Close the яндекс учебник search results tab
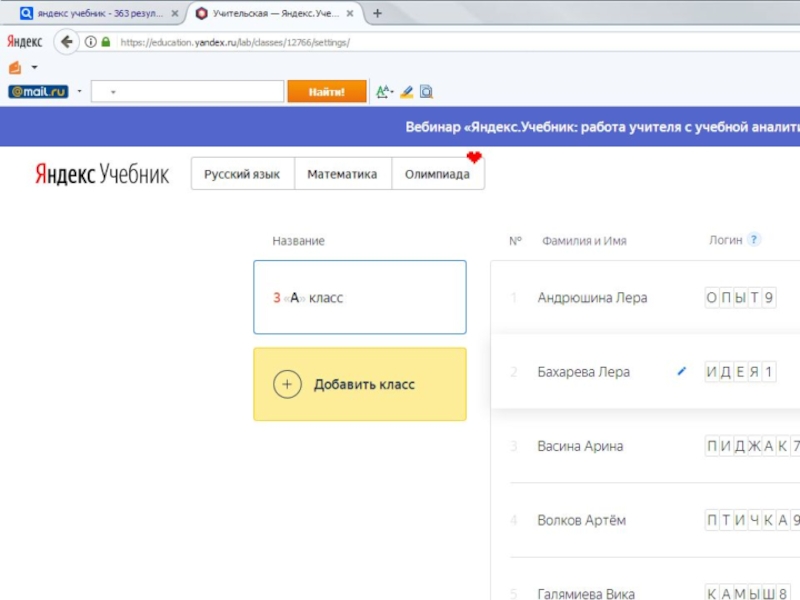This screenshot has width=800, height=600. pyautogui.click(x=174, y=13)
